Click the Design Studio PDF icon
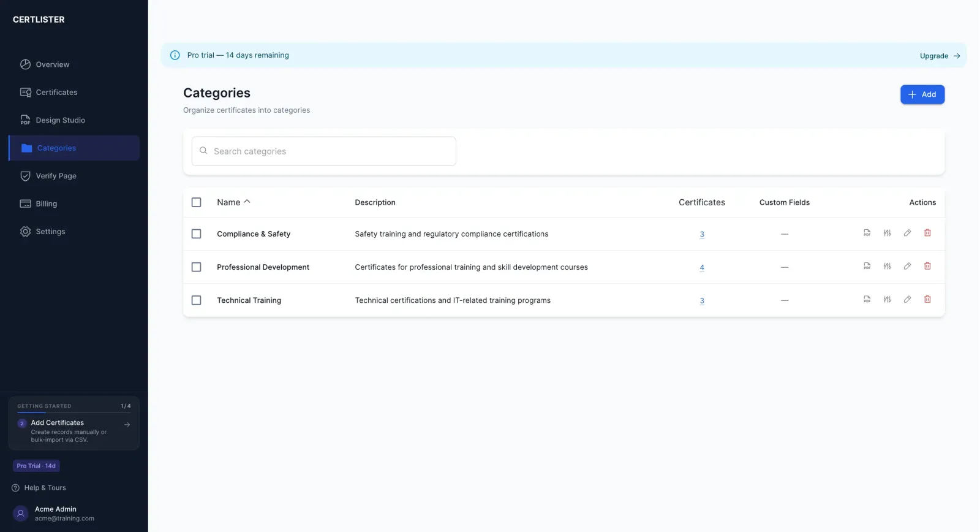Screen dimensions: 980x532 pyautogui.click(x=25, y=120)
